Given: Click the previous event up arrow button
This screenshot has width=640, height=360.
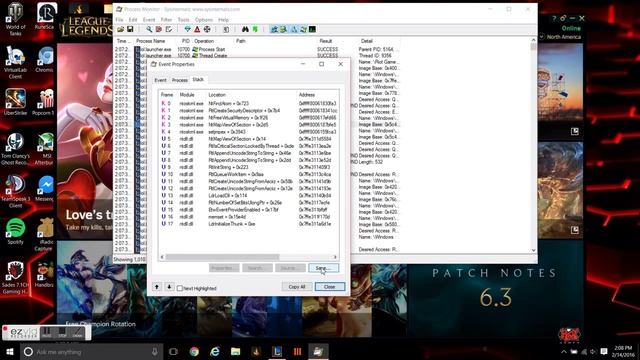Looking at the screenshot, I should click(x=157, y=287).
